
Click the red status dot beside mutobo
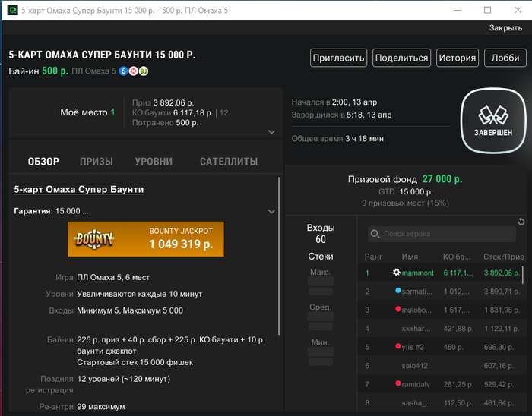397,310
